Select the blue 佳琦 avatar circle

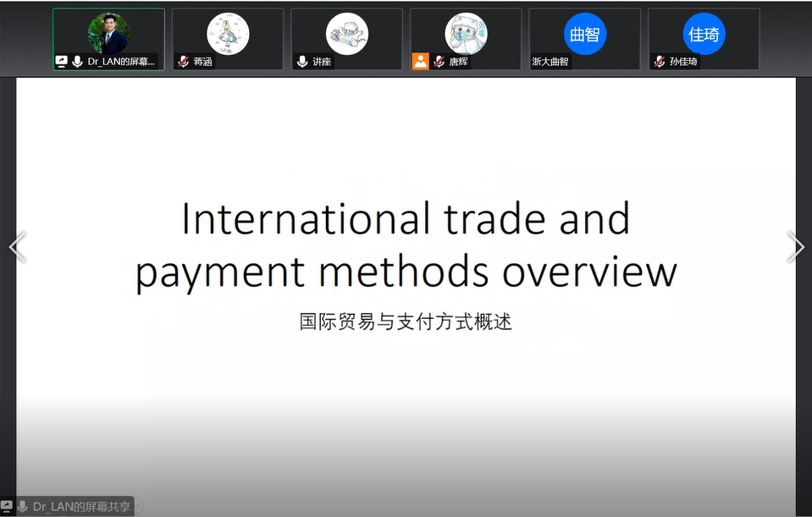point(704,34)
